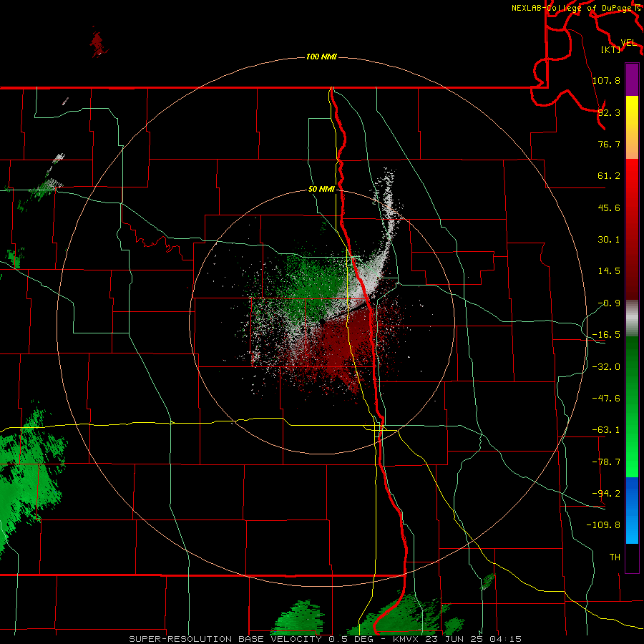The image size is (644, 644).
Task: Click the SUPER-RESOLUTION BASE VELOCITY caption text
Action: (x=225, y=639)
